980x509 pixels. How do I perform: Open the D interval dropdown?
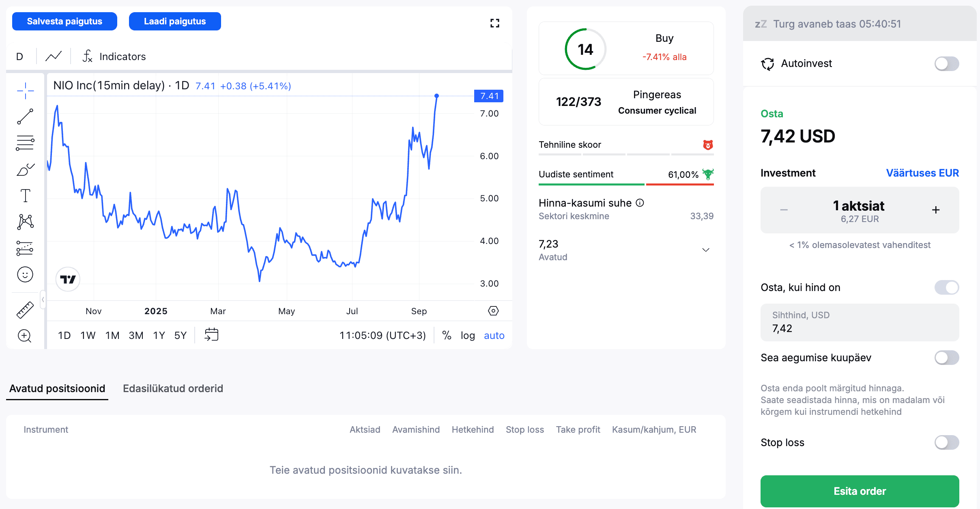(x=19, y=56)
